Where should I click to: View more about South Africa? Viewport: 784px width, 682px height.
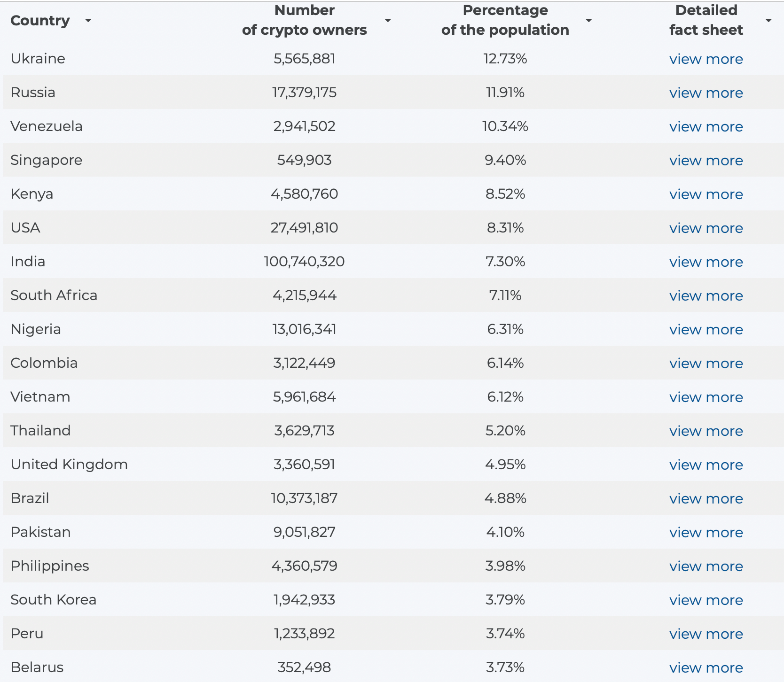tap(706, 296)
